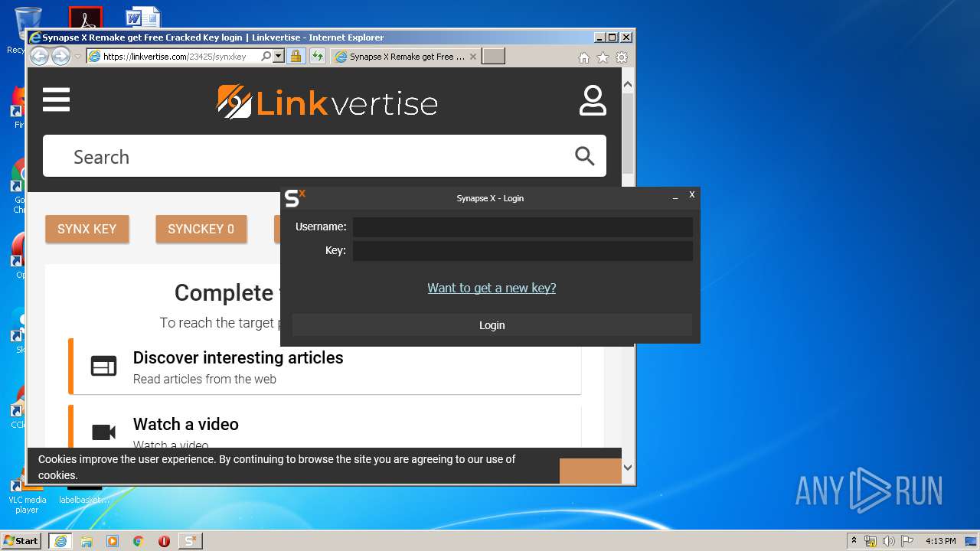The image size is (980, 551).
Task: Click the Synapse X taskbar button
Action: click(x=190, y=541)
